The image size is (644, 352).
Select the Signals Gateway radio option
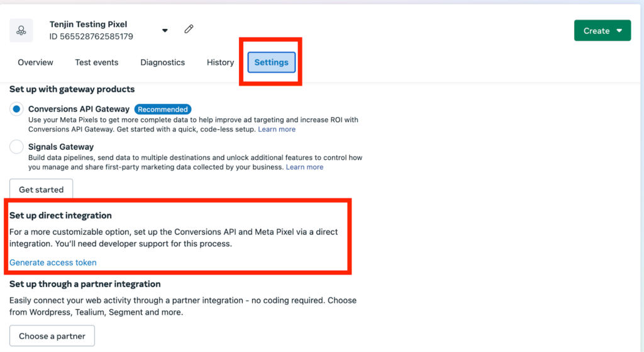pos(16,147)
